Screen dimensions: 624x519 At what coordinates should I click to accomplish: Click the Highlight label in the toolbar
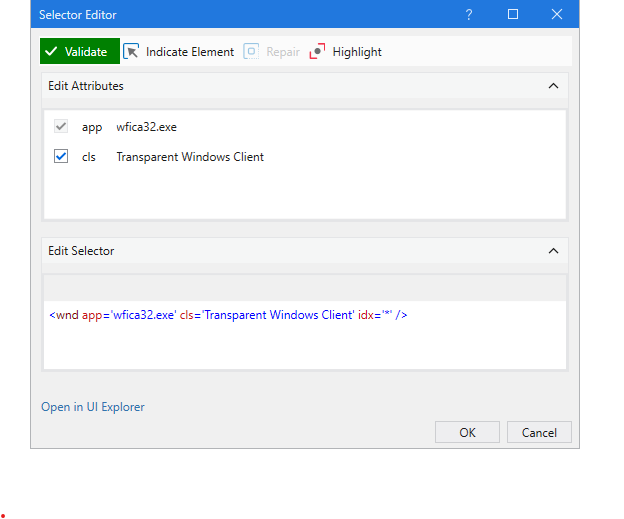(x=357, y=52)
